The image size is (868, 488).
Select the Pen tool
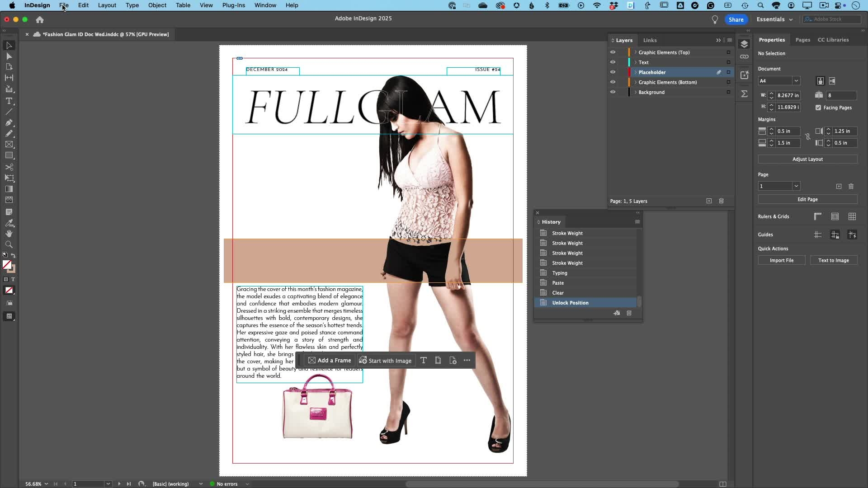9,122
